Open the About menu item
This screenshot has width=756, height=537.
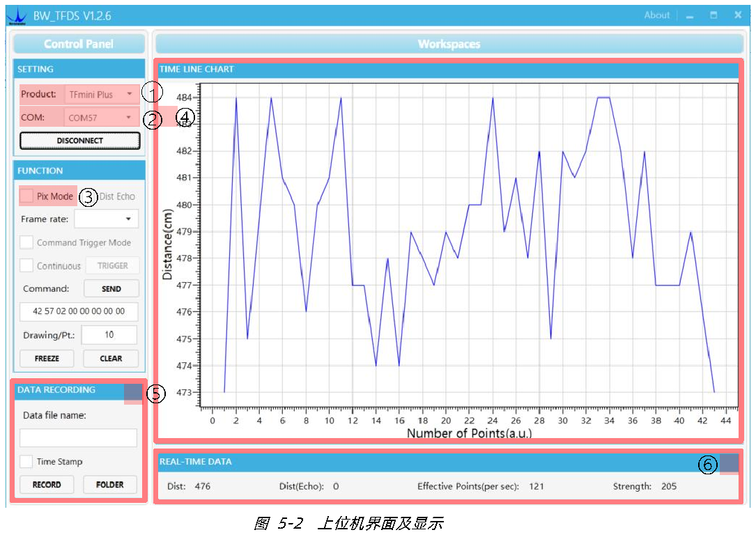point(656,15)
